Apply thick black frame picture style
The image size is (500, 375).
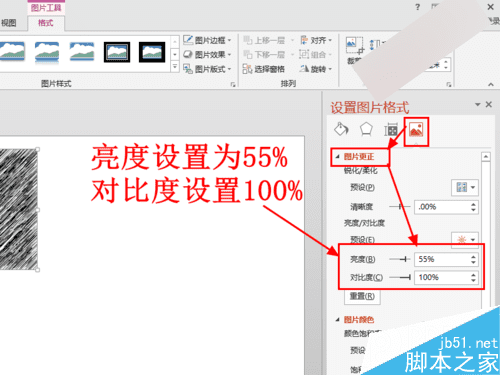[x=152, y=52]
